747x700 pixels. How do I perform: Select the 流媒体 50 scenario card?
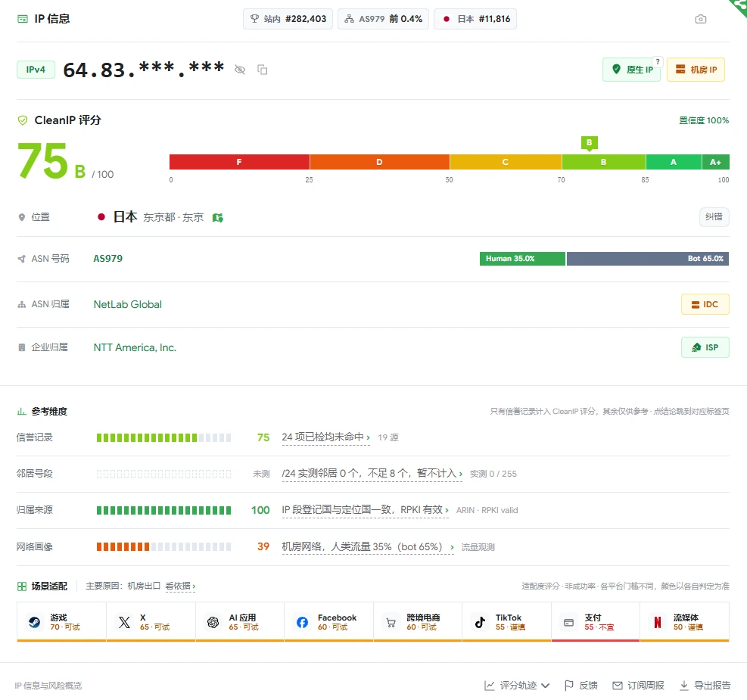[685, 622]
